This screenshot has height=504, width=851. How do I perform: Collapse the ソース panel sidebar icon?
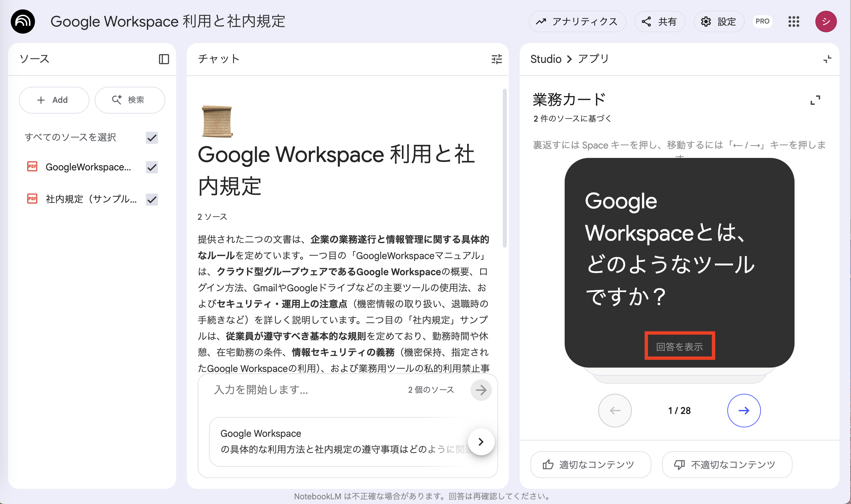click(x=164, y=59)
